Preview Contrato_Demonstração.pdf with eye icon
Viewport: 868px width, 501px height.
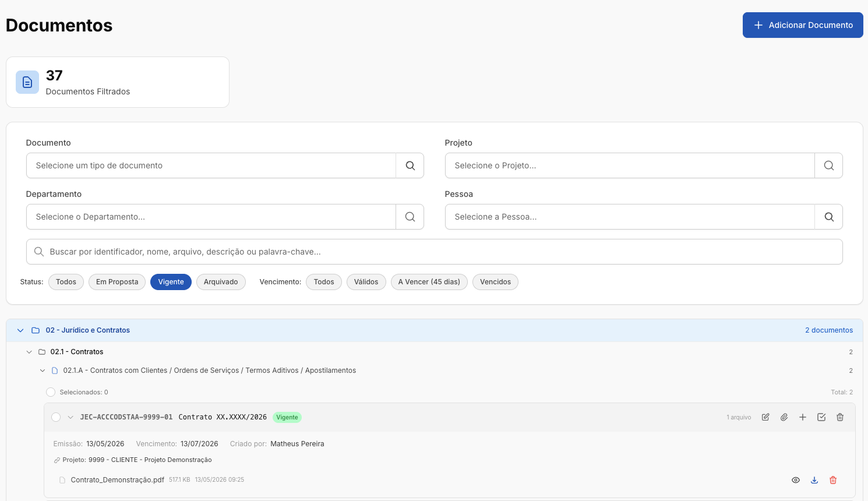796,480
